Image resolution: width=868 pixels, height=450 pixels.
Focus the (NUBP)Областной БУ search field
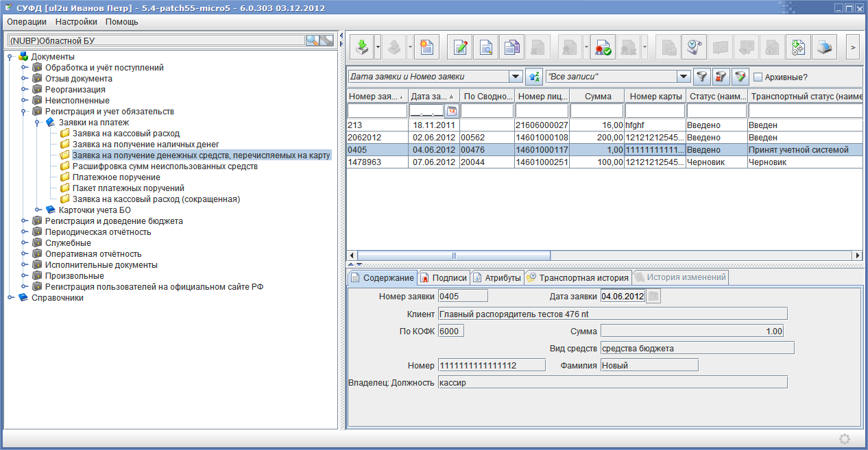click(x=156, y=40)
